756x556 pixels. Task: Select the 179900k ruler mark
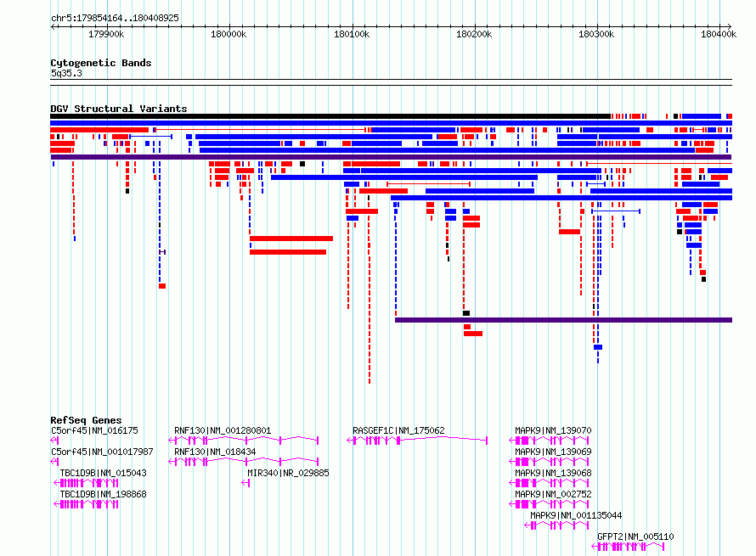[106, 34]
